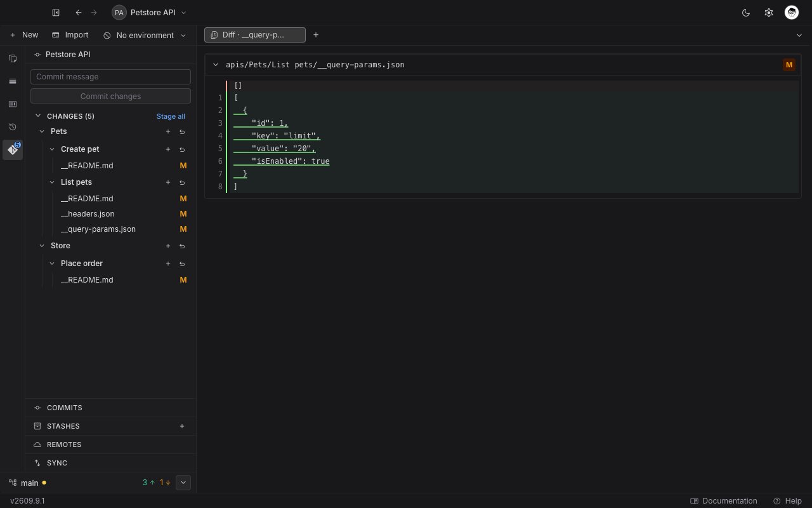Collapse the diff file header chevron

point(216,65)
